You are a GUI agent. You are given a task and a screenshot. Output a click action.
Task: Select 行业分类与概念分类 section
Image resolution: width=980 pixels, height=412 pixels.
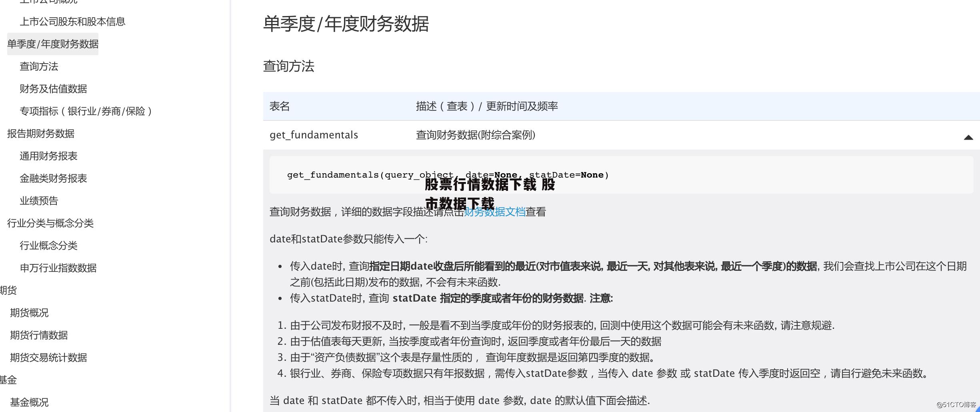coord(50,223)
